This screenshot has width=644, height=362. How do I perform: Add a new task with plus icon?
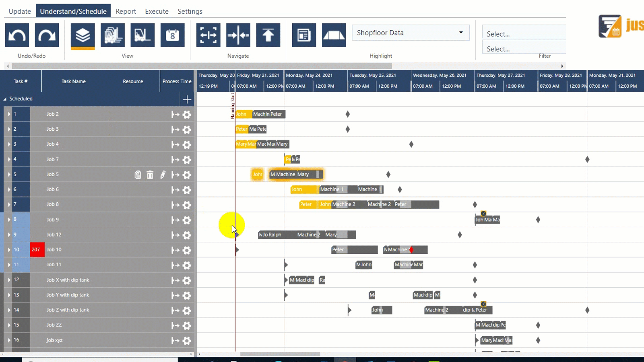187,99
